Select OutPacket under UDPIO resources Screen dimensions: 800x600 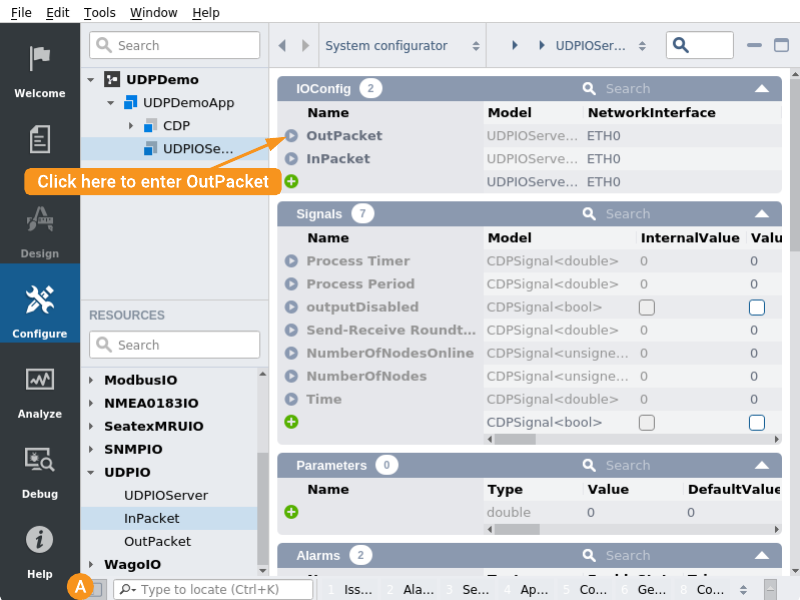157,541
